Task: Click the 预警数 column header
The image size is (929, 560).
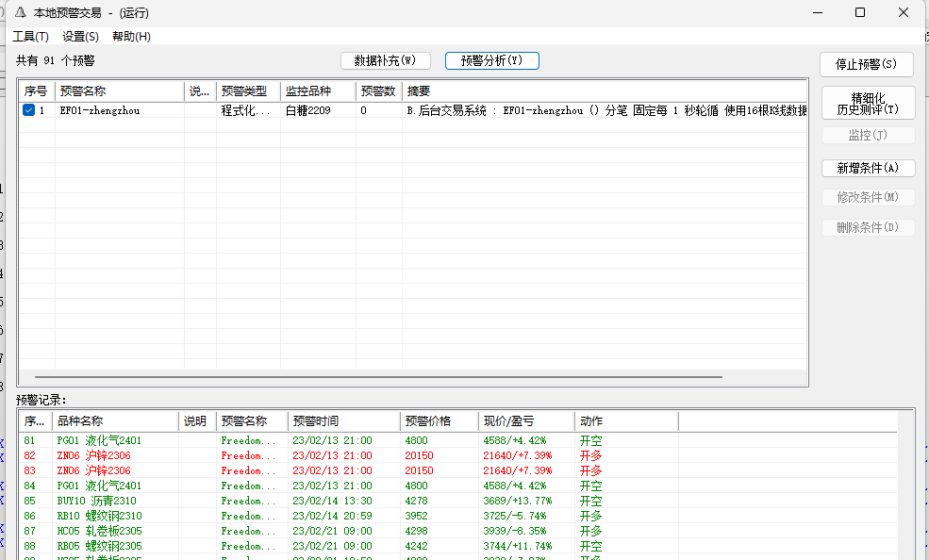Action: (379, 91)
